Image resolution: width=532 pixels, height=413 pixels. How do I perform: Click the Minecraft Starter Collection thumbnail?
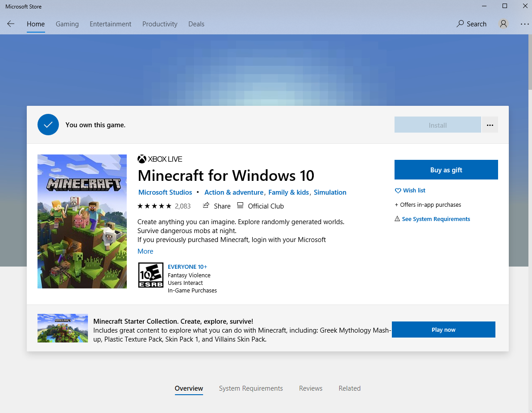pos(62,328)
